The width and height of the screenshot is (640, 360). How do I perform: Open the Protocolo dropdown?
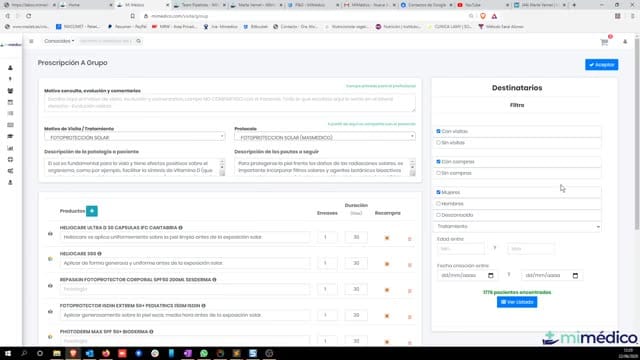[325, 138]
